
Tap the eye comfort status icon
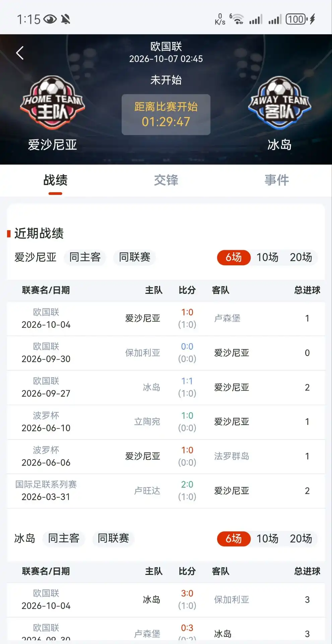[x=50, y=19]
